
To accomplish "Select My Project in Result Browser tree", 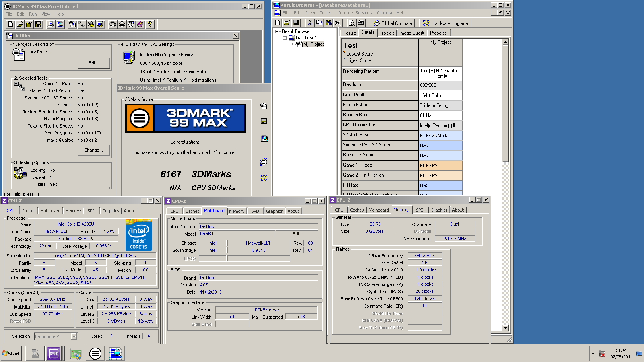I will [314, 44].
